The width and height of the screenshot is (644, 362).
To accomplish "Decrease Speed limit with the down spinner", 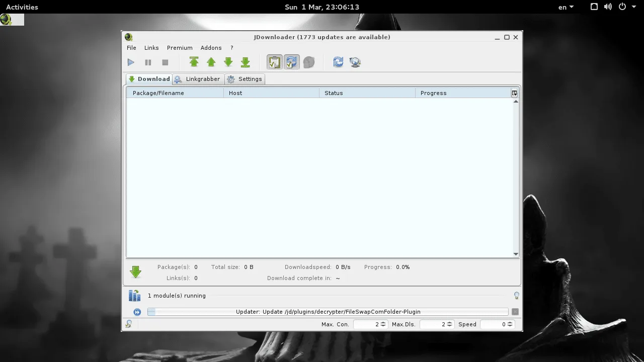I will point(510,326).
